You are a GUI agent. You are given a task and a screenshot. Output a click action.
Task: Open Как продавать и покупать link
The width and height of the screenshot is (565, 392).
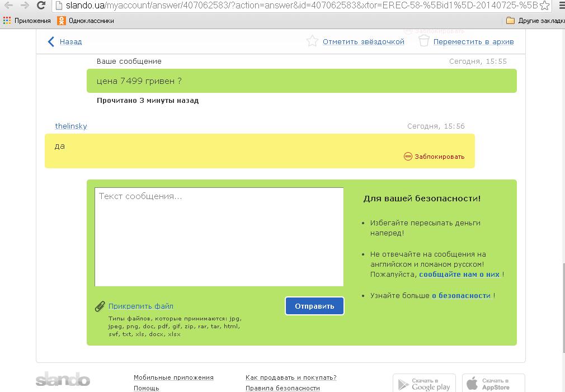(291, 377)
